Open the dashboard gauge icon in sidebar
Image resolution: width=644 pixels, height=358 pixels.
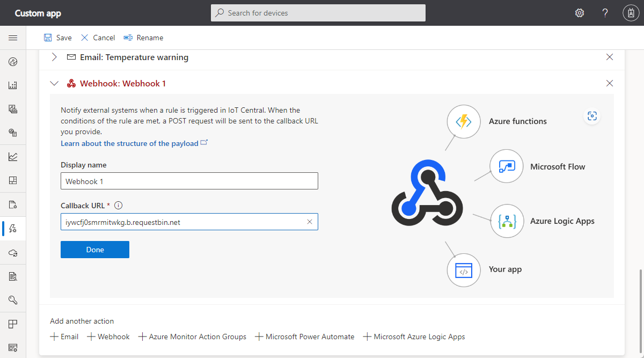tap(13, 62)
